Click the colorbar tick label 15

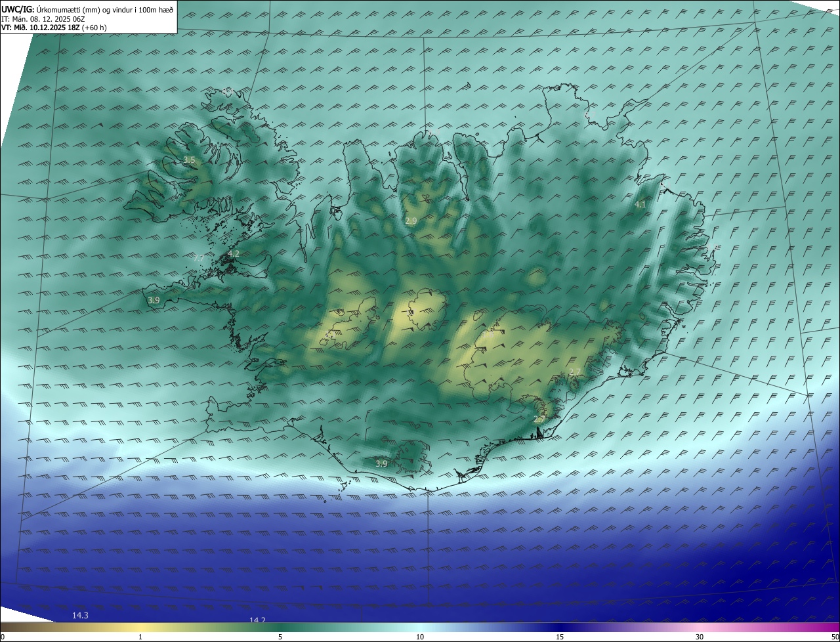(560, 637)
